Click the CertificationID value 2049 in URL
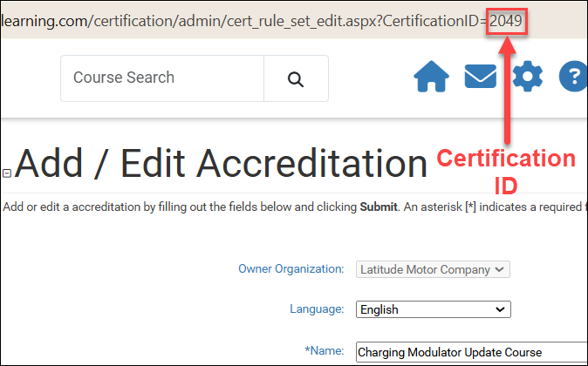The width and height of the screenshot is (588, 366). click(x=506, y=19)
